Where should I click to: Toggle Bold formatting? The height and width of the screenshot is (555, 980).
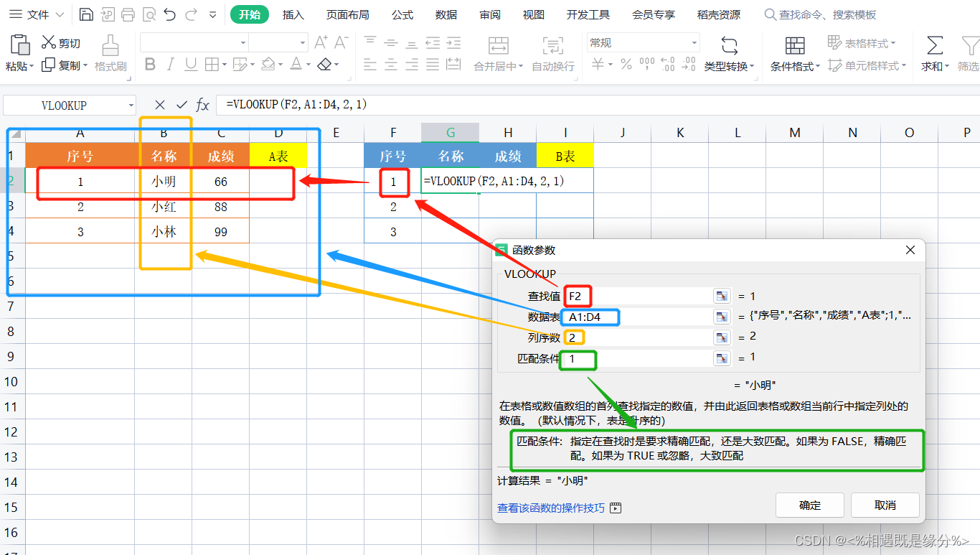pyautogui.click(x=150, y=65)
